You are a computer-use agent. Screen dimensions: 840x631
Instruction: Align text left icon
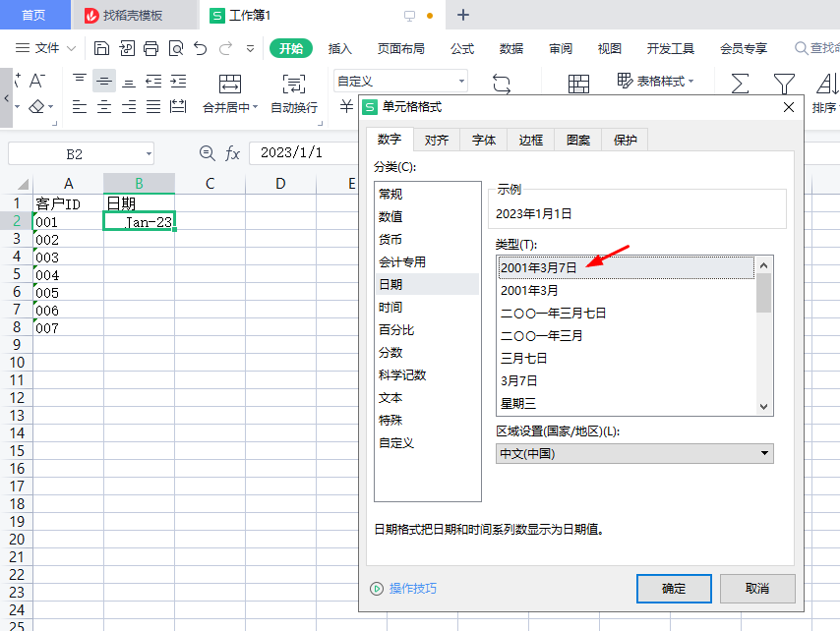(80, 106)
